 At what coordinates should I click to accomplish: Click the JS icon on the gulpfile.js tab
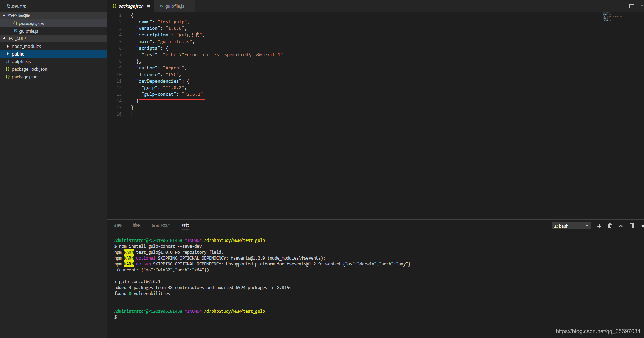pyautogui.click(x=161, y=6)
